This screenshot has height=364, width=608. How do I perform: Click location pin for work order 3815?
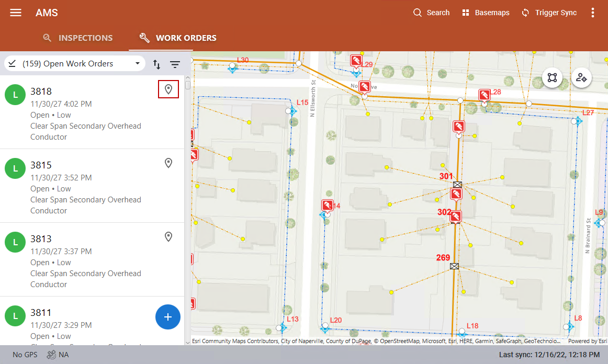point(168,163)
